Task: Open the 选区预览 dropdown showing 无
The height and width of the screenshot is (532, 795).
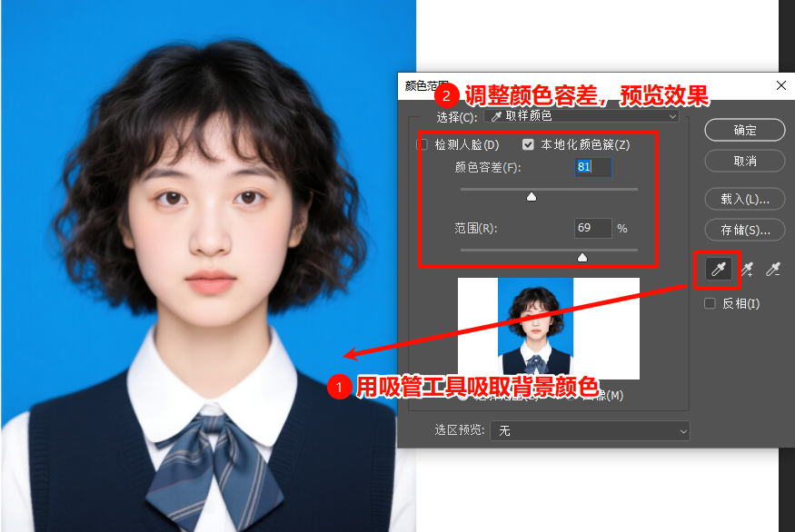Action: (589, 430)
